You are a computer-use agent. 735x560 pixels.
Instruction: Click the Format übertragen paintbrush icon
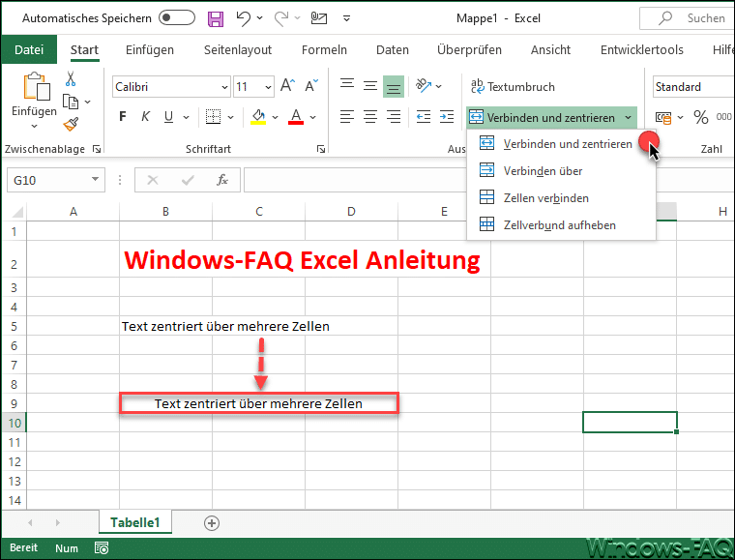71,124
